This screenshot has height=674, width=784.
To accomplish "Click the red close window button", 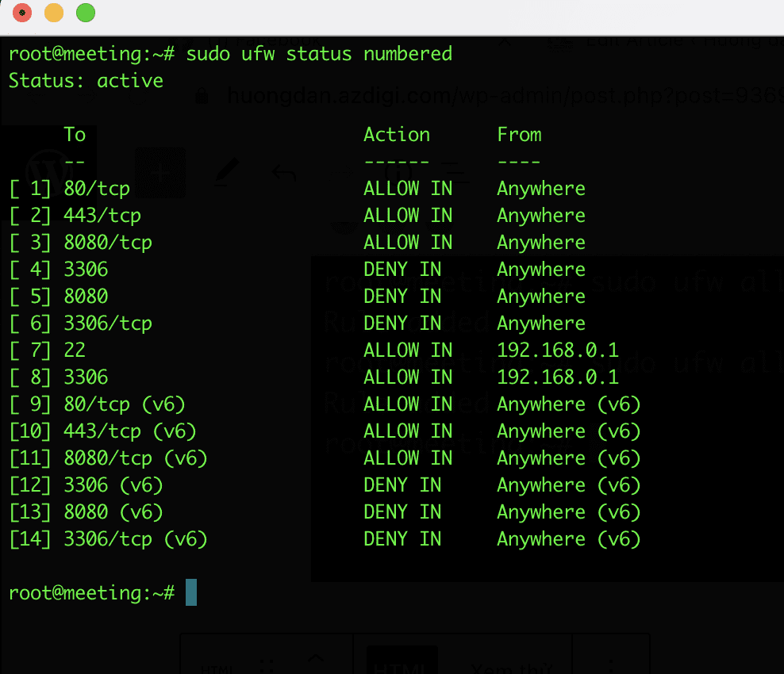I will tap(22, 13).
